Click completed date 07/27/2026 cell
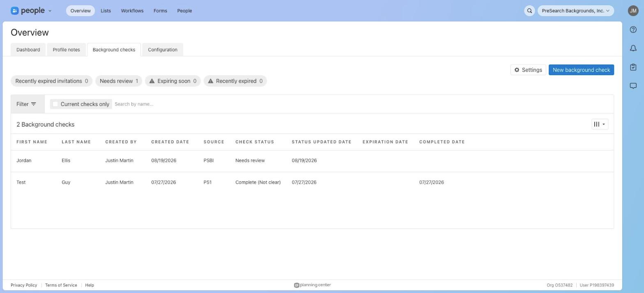The height and width of the screenshot is (293, 644). [x=431, y=182]
